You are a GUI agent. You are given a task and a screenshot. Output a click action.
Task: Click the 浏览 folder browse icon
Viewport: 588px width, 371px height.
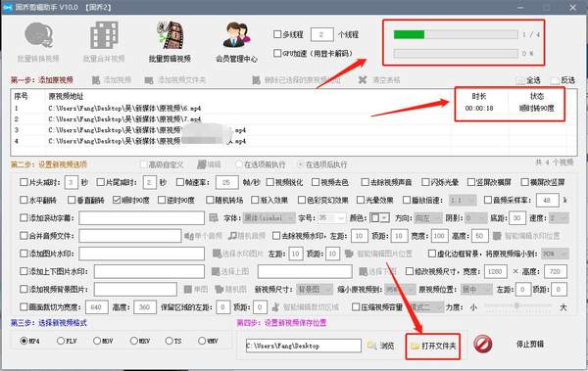point(372,346)
